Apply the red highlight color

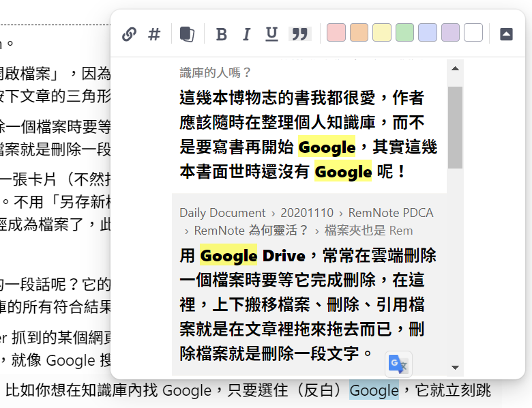(336, 33)
